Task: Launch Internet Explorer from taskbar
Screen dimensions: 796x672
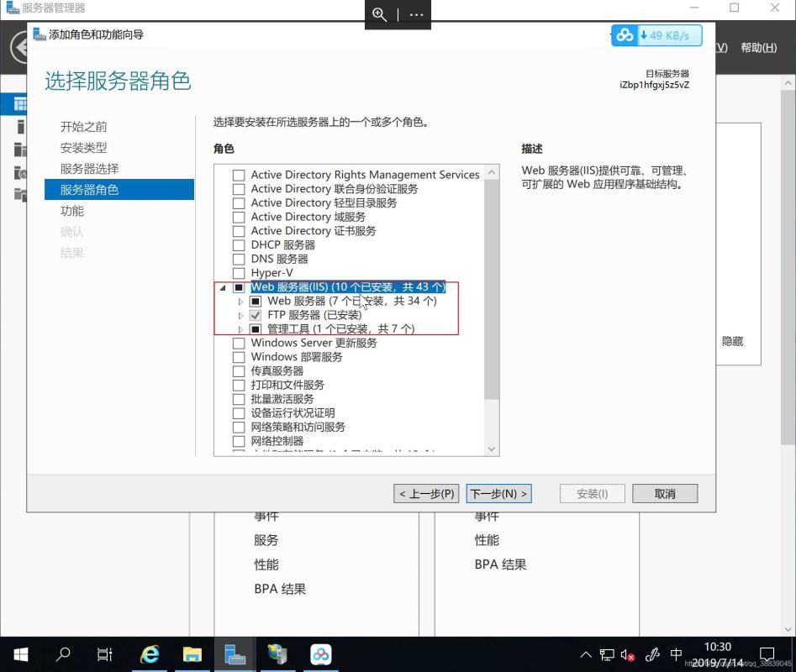Action: point(150,654)
